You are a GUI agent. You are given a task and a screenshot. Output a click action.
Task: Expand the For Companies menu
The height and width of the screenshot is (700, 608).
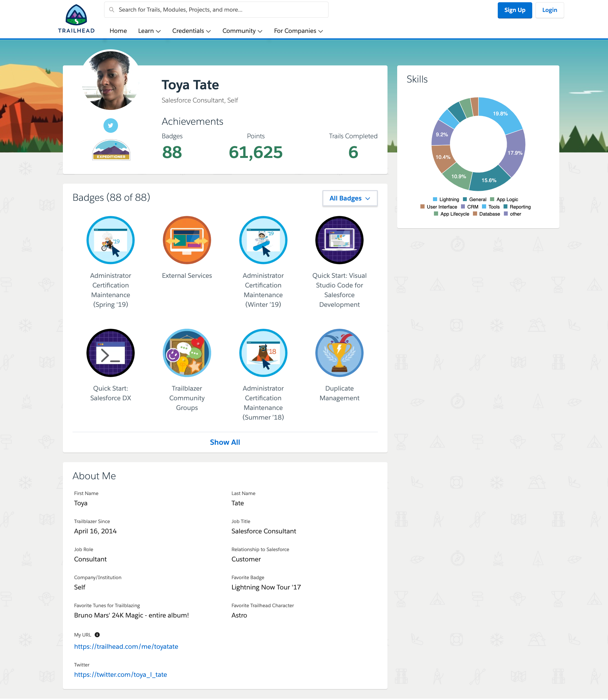pos(298,31)
